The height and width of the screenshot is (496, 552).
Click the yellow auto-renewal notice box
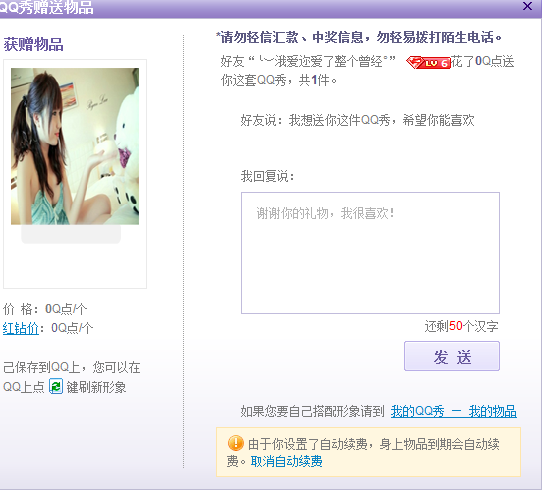pos(368,452)
